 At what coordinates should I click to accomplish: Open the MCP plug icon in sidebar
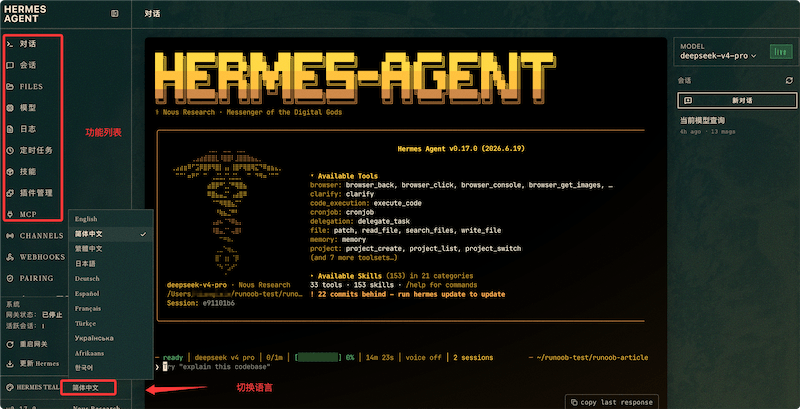coord(10,215)
